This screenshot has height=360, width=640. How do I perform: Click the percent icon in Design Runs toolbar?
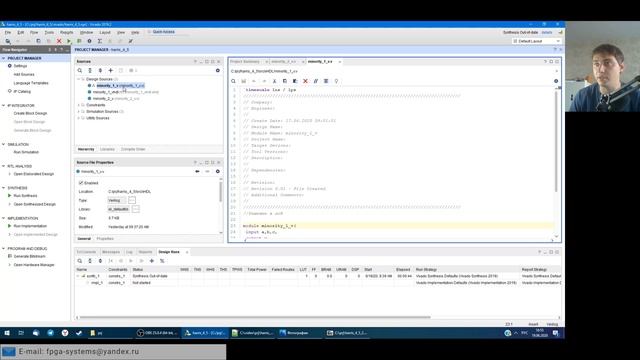162,261
